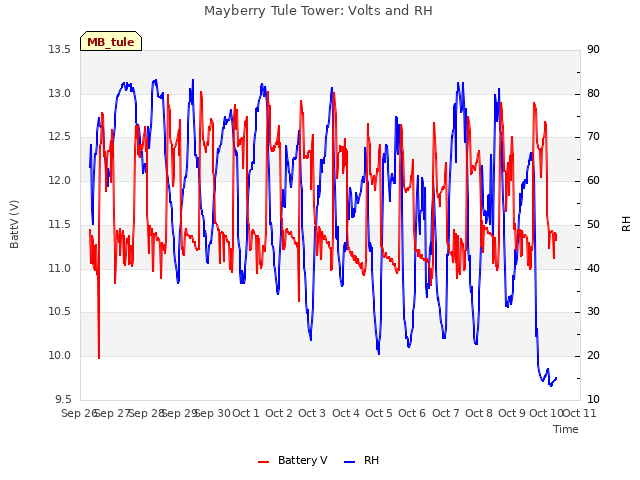Click the Oct 11 date label

(x=580, y=413)
